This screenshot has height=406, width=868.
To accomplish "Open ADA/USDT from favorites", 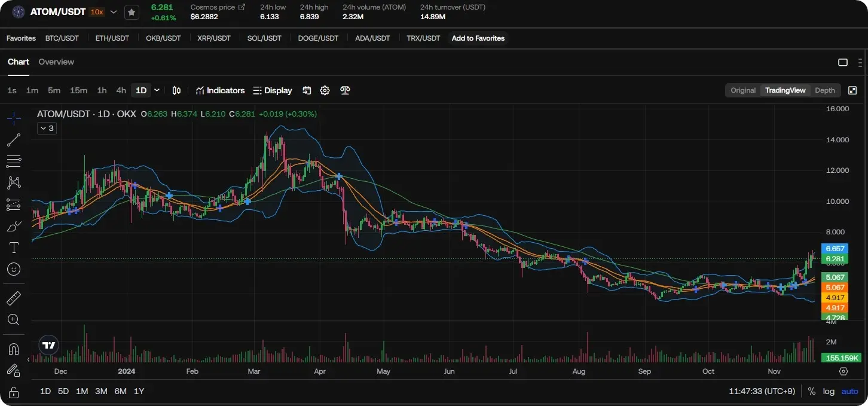I will (372, 38).
